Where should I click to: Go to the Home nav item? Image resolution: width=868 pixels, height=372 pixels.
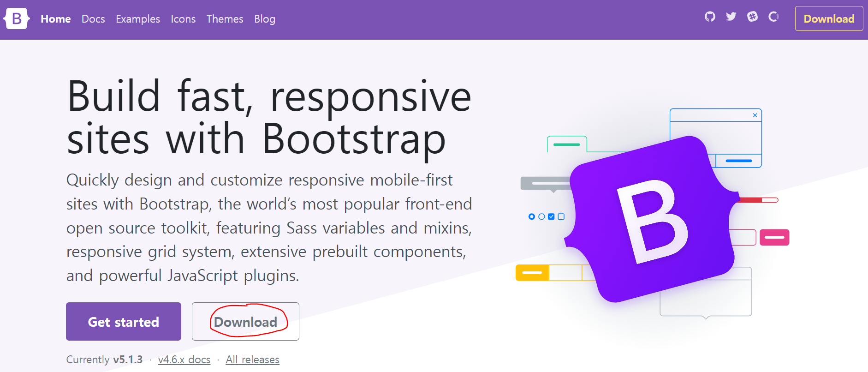[56, 19]
